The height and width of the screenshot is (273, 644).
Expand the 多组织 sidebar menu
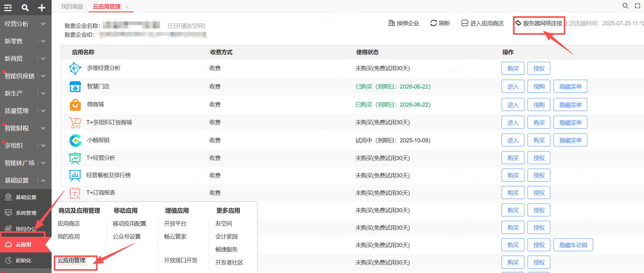tap(43, 146)
